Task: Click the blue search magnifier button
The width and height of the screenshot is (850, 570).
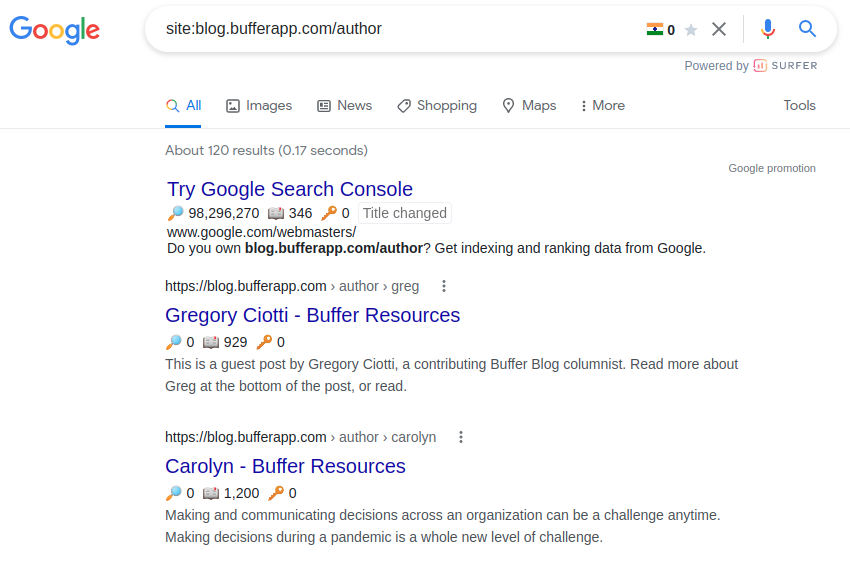Action: click(808, 29)
